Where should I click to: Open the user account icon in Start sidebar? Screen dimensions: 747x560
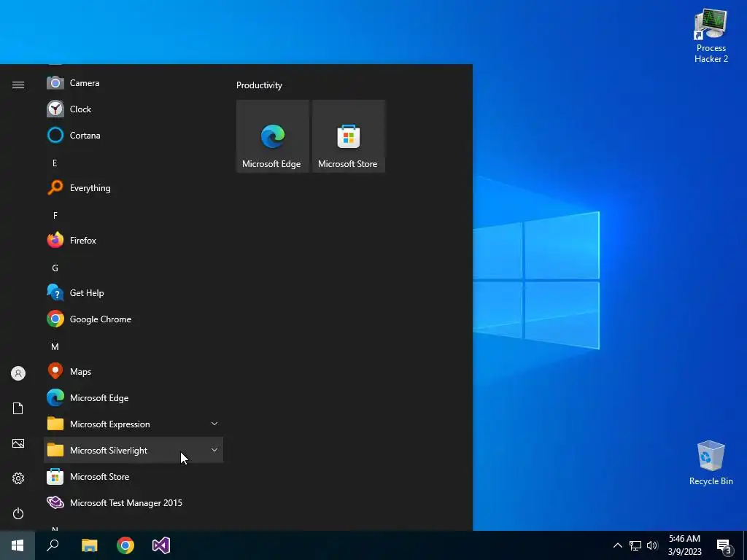[18, 373]
